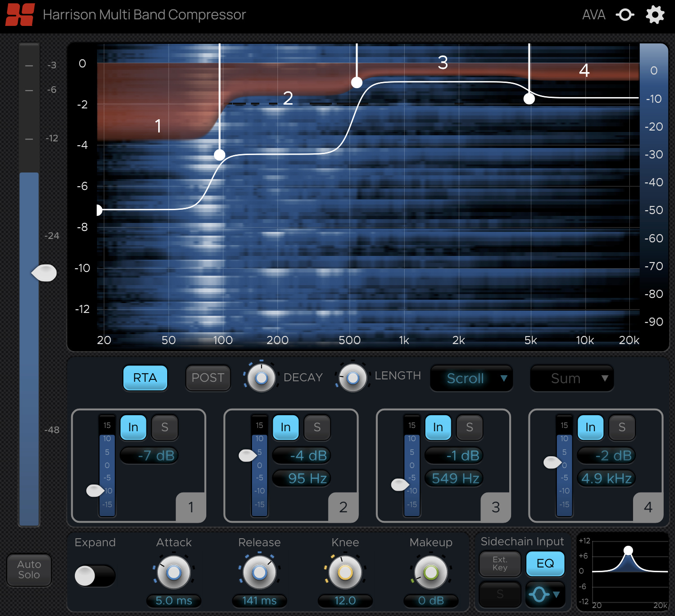Click the band 1 label on graph
This screenshot has width=675, height=616.
158,126
